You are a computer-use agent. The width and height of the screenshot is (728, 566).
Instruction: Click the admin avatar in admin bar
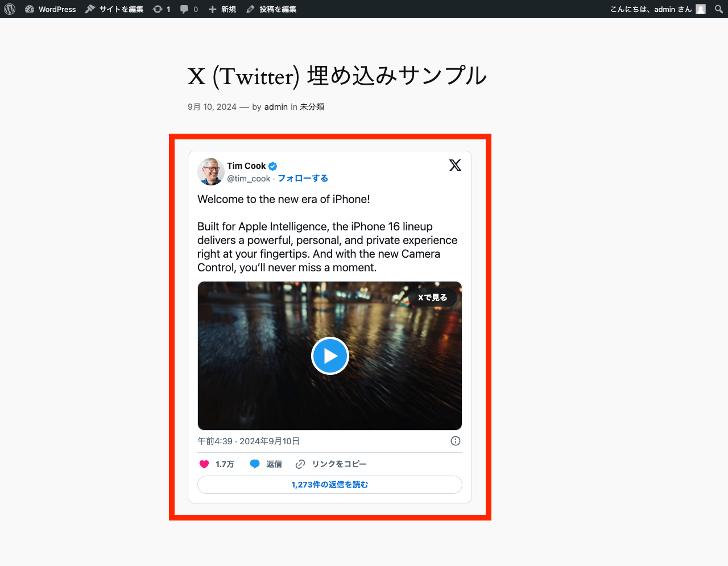[x=701, y=9]
